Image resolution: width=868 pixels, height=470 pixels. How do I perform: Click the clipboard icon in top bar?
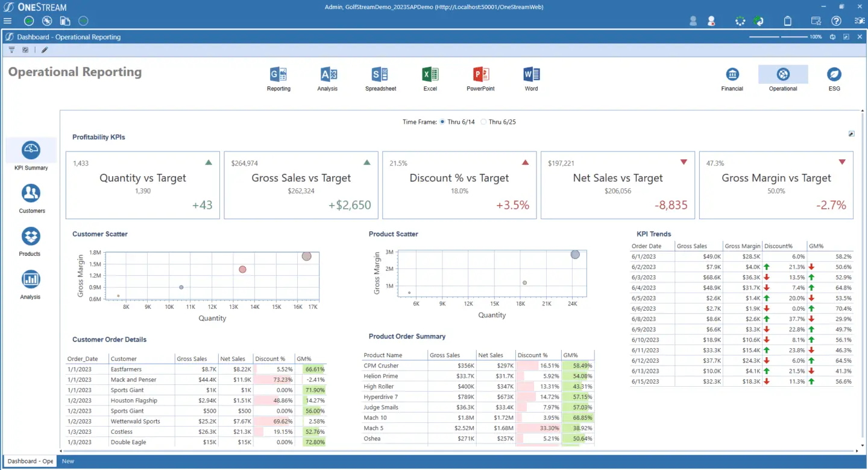click(x=787, y=21)
